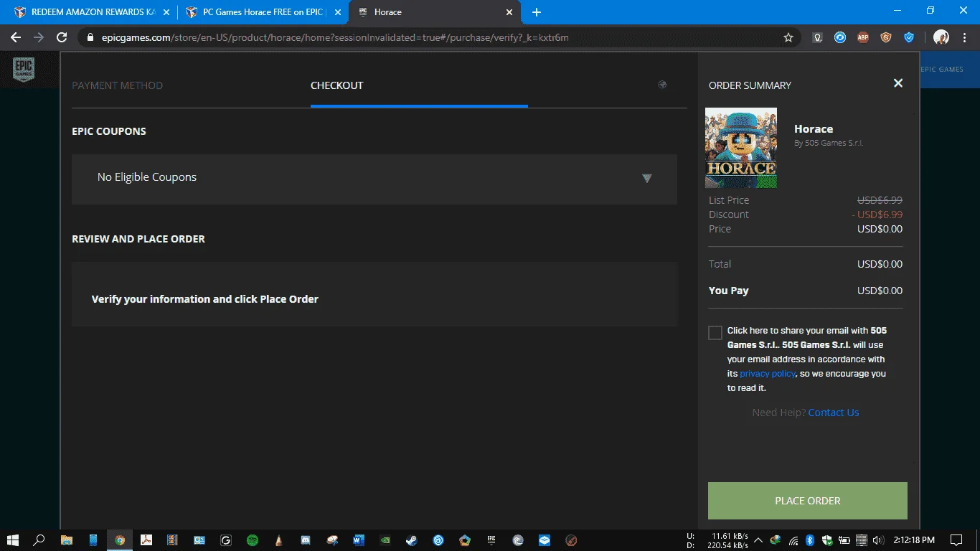Open Microsoft Word from taskbar
Image resolution: width=980 pixels, height=551 pixels.
[x=359, y=540]
